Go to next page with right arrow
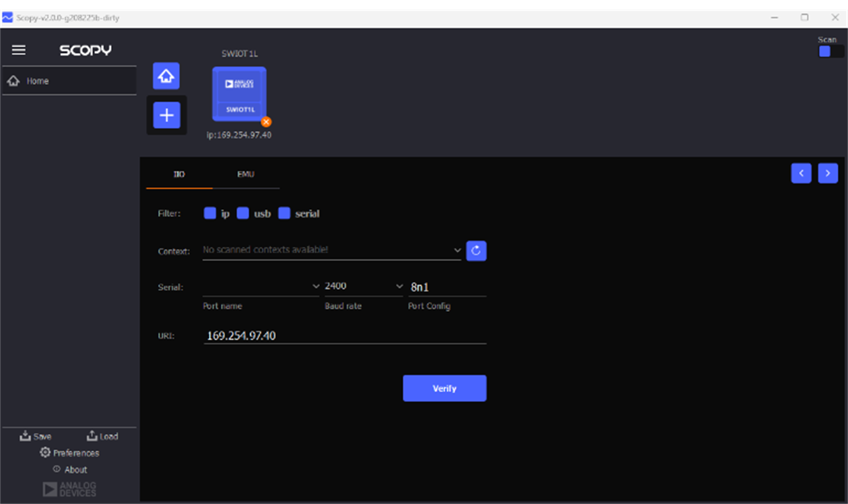 click(x=828, y=173)
